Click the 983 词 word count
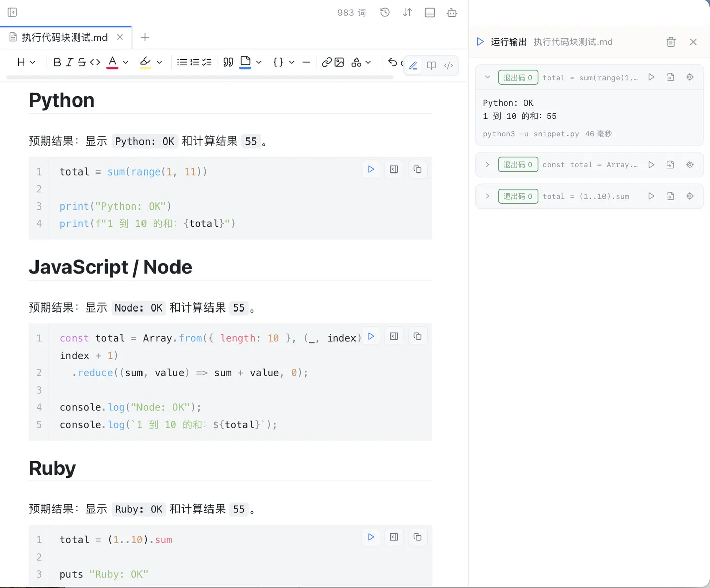Image resolution: width=710 pixels, height=588 pixels. [351, 12]
